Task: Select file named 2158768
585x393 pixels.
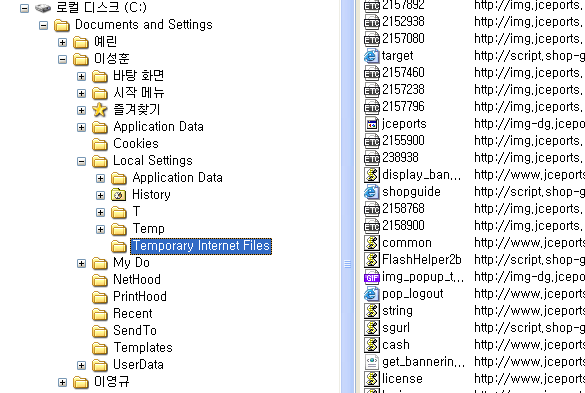Action: click(403, 209)
